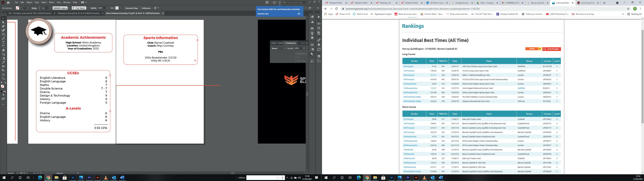Image resolution: width=644 pixels, height=181 pixels.
Task: Click the Document Setup button
Action: [131, 8]
